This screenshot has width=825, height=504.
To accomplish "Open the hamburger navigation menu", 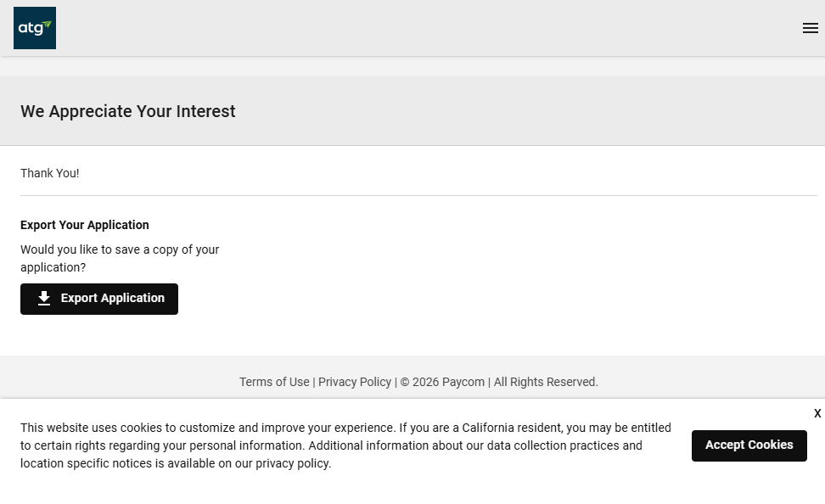I will coord(810,28).
